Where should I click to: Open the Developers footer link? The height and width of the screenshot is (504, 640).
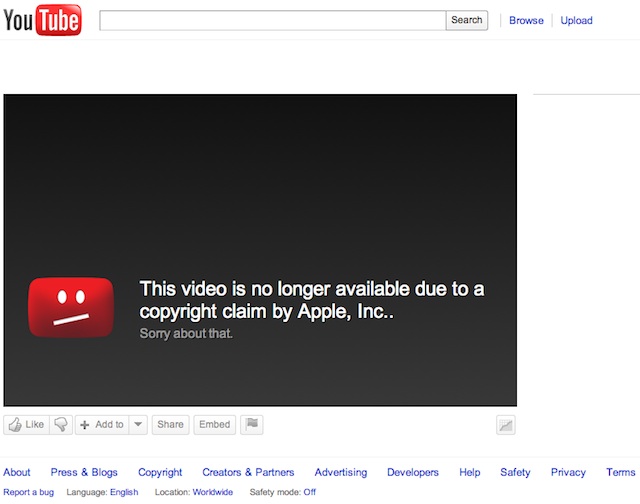tap(413, 473)
